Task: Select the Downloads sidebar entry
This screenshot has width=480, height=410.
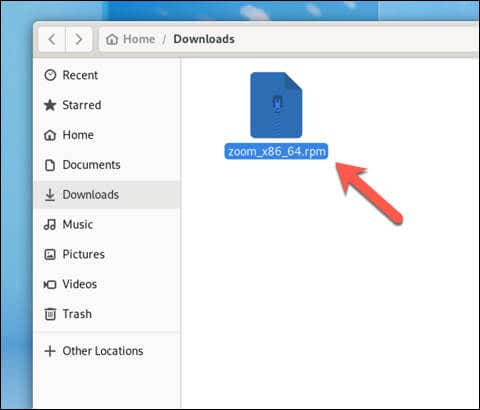Action: (x=107, y=195)
